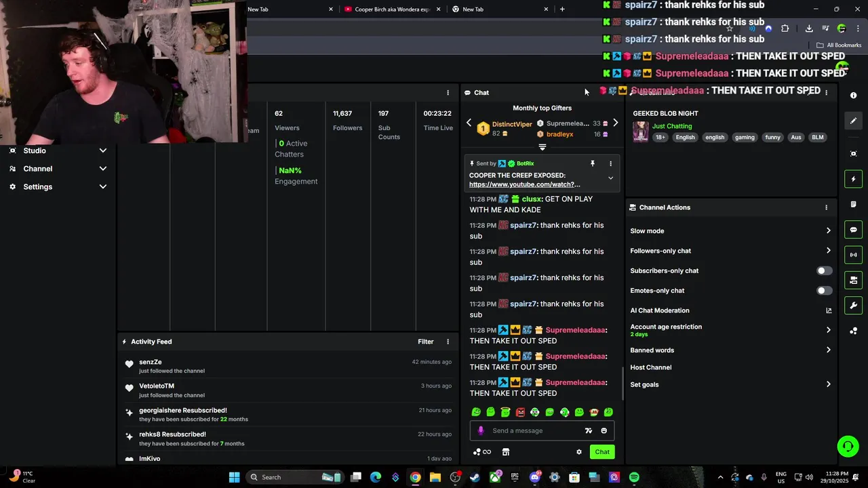Open Banned words settings arrow

click(828, 350)
